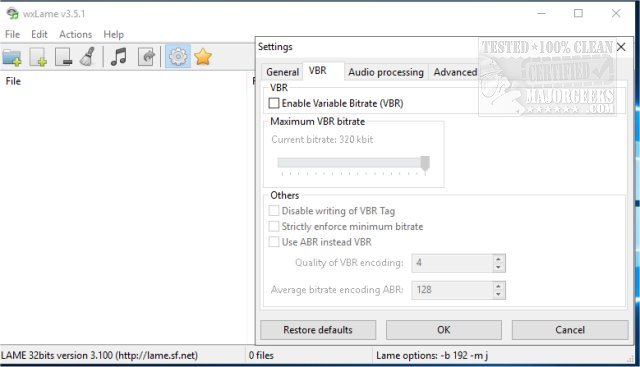
Task: Open the Actions menu
Action: click(x=76, y=34)
